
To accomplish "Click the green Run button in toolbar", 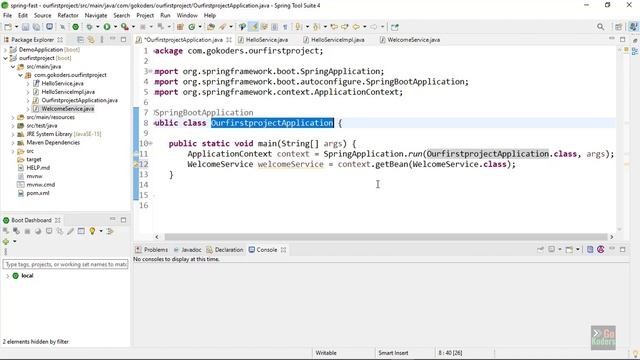I will point(107,27).
